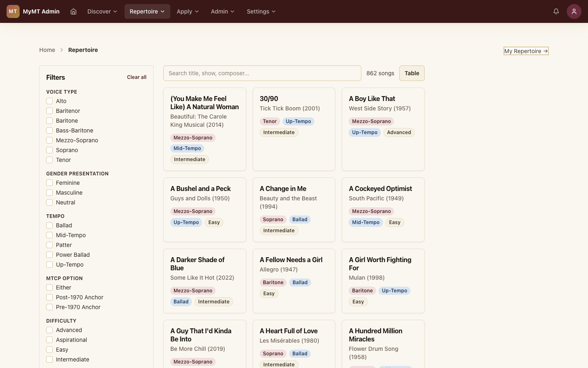Image resolution: width=588 pixels, height=368 pixels.
Task: Enable the Patter tempo filter
Action: [x=49, y=245]
